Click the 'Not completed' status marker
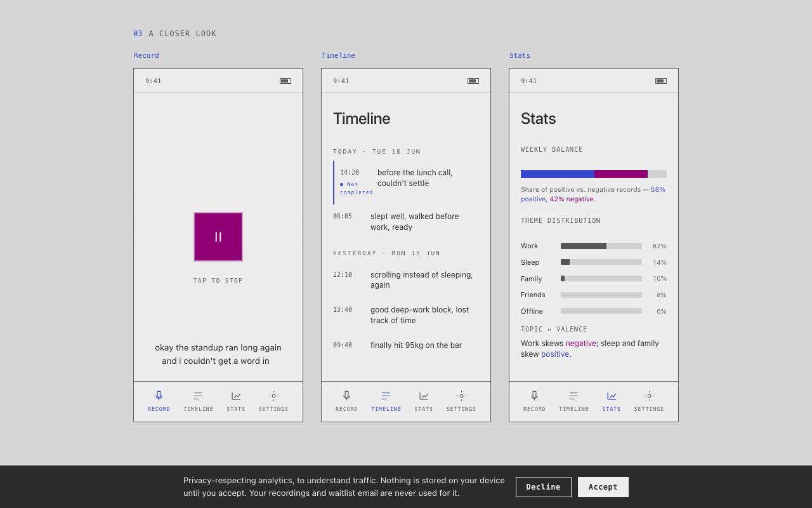 pyautogui.click(x=357, y=189)
